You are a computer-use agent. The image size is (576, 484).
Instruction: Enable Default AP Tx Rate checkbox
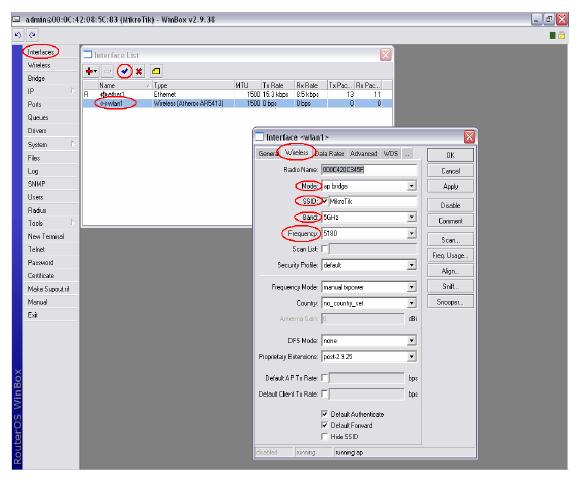324,378
